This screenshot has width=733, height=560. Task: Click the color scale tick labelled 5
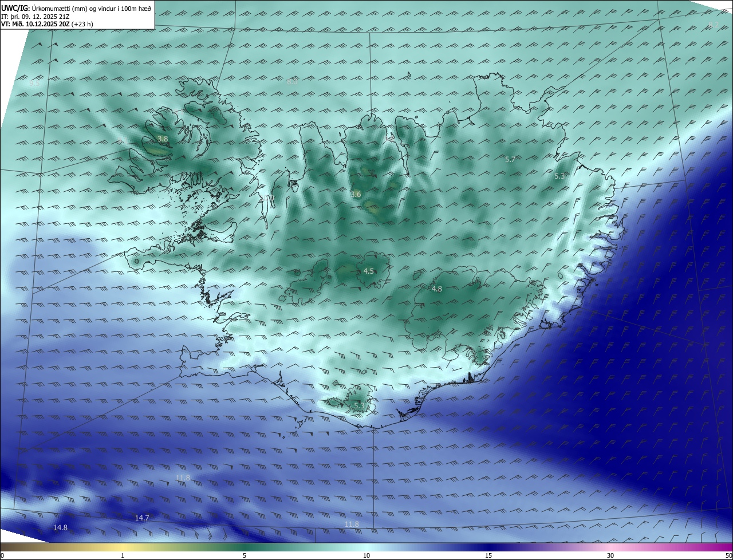(245, 555)
